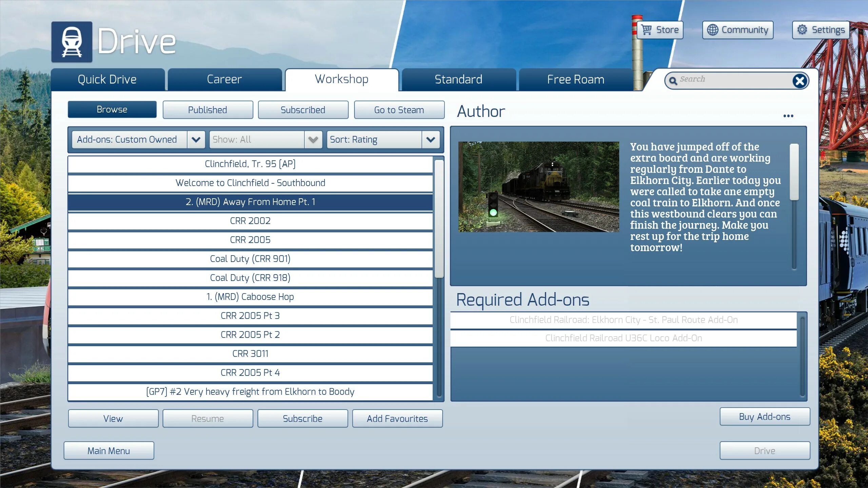
Task: Click the Buy Add-ons button
Action: pos(765,416)
